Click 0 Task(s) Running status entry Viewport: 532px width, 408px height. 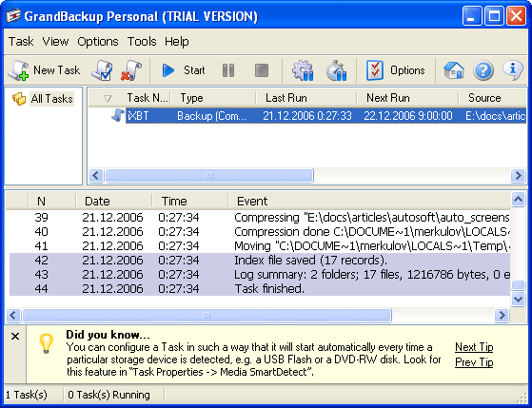coord(108,395)
